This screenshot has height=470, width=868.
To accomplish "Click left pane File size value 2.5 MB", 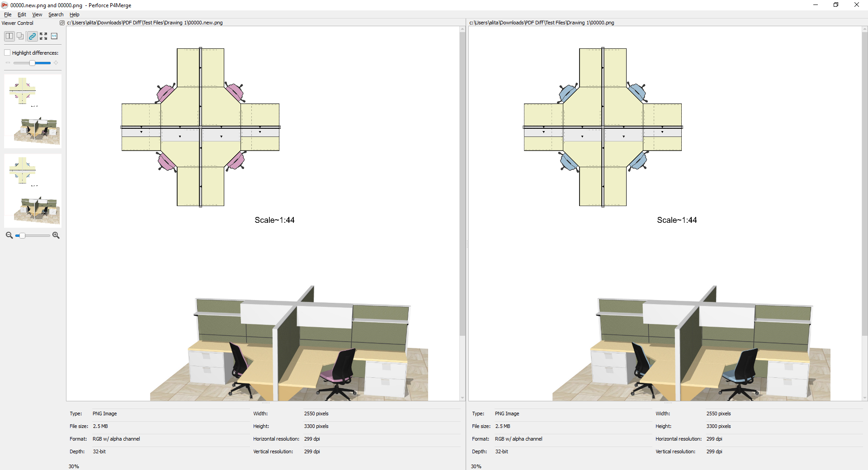I will pyautogui.click(x=100, y=426).
